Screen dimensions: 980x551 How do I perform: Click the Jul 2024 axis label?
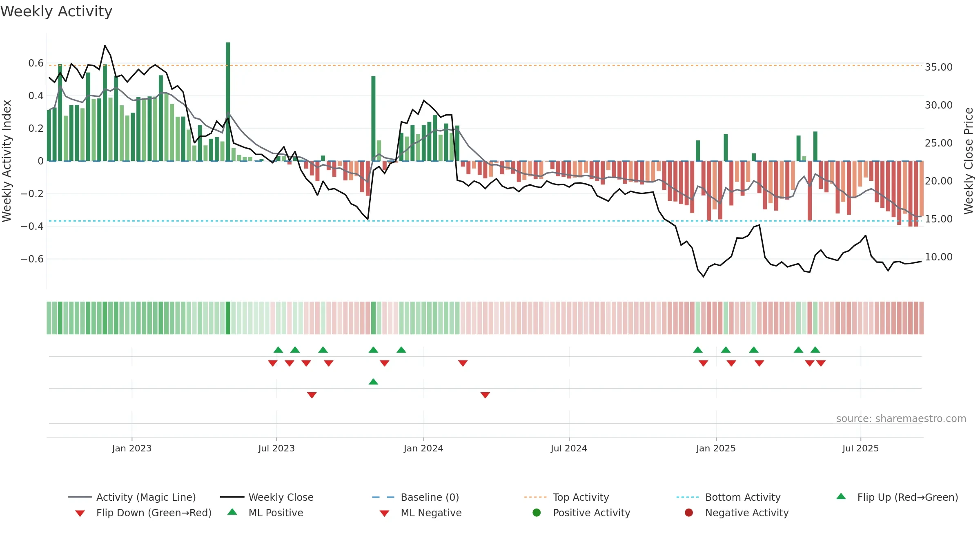point(569,448)
